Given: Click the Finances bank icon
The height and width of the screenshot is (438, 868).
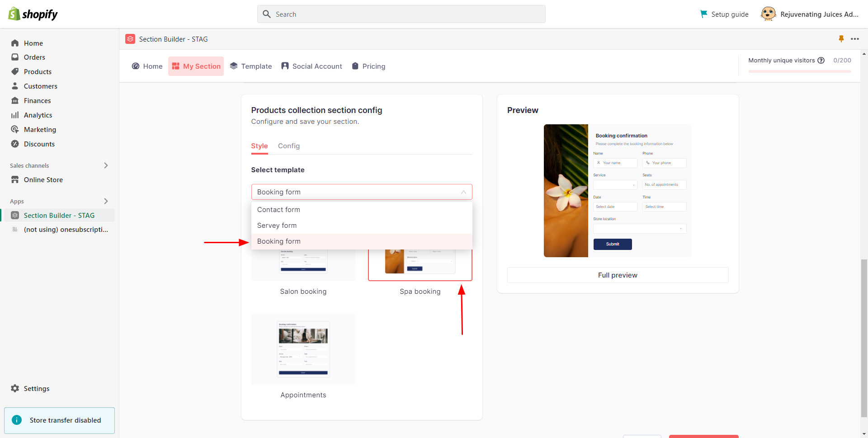Looking at the screenshot, I should [15, 101].
